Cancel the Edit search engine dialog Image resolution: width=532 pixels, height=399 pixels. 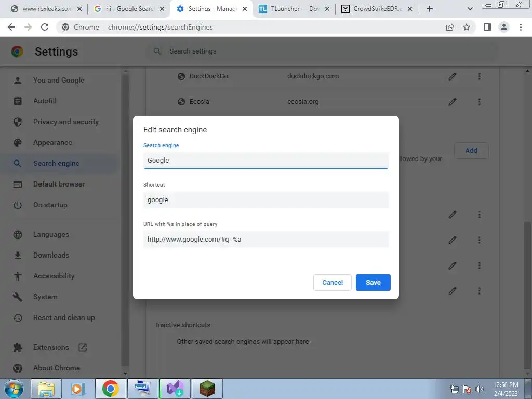click(x=332, y=282)
